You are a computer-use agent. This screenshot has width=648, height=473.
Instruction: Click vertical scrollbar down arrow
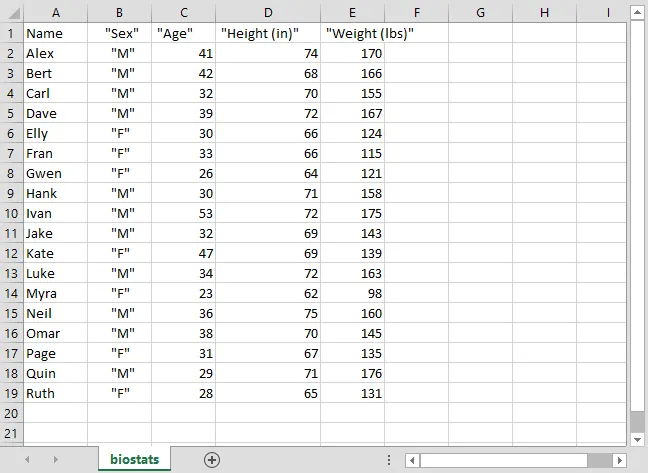[637, 440]
